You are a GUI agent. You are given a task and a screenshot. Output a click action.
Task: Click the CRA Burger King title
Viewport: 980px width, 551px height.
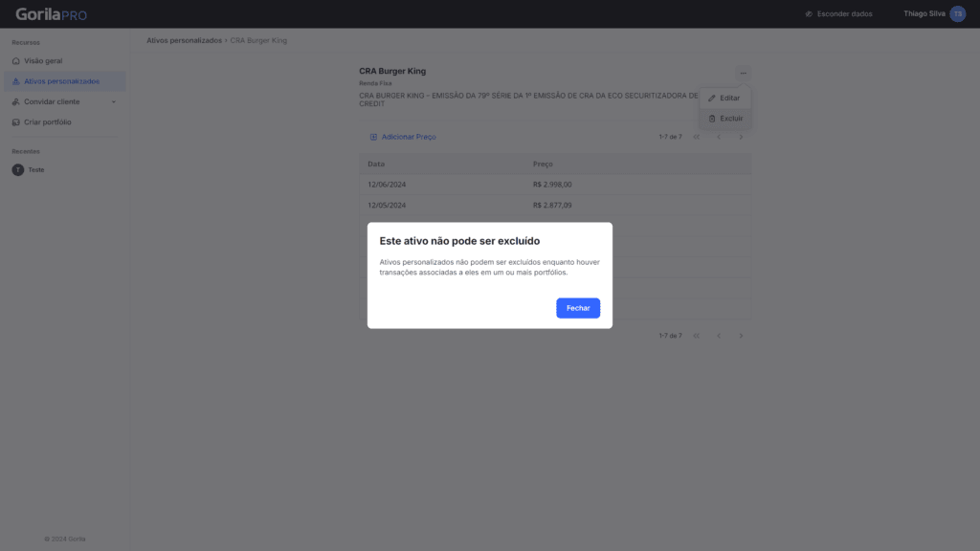coord(392,71)
